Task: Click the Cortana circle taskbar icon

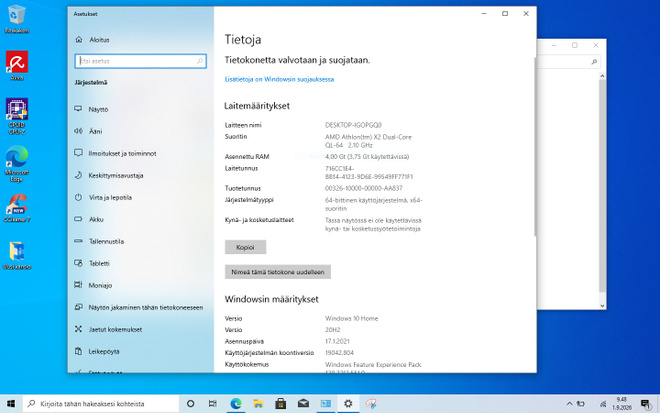Action: [190, 404]
